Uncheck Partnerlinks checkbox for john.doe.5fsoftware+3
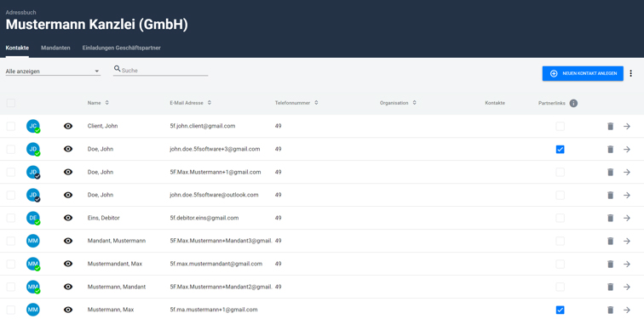 click(561, 149)
